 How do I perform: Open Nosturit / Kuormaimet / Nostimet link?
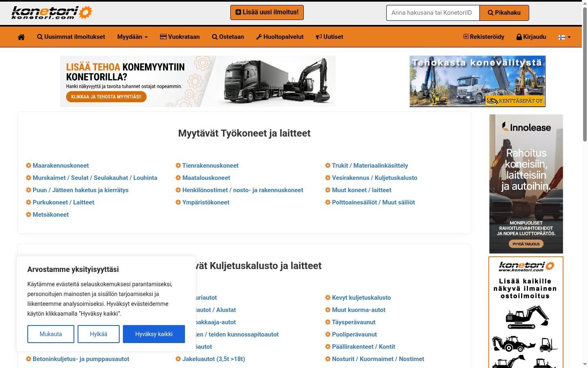(378, 359)
